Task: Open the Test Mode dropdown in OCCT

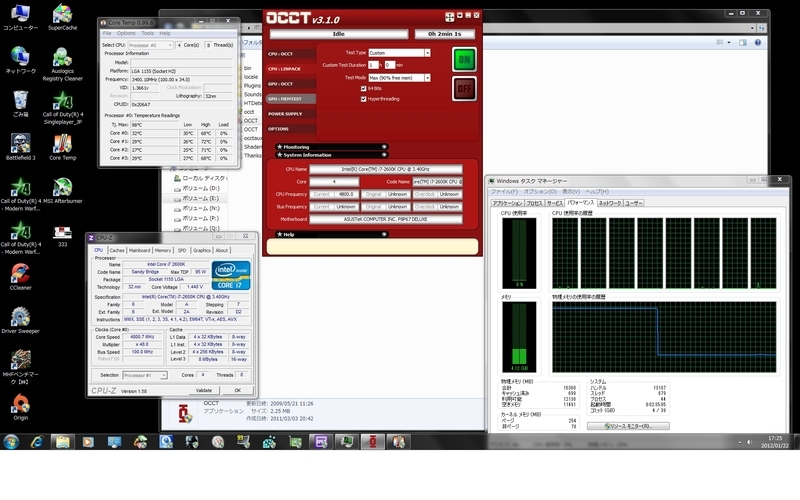Action: (x=427, y=78)
